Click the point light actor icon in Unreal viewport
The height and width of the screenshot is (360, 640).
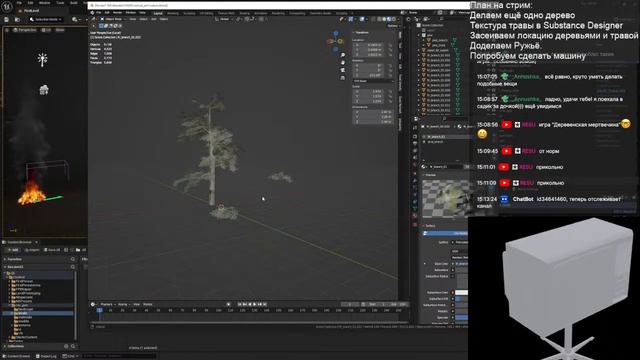[42, 60]
